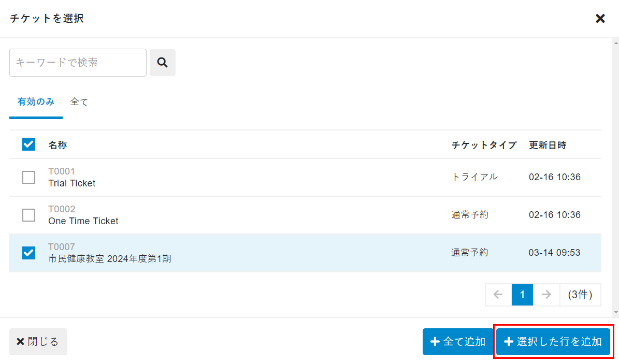Sort by チケットタイプ column header
Image resolution: width=619 pixels, height=364 pixels.
click(484, 145)
